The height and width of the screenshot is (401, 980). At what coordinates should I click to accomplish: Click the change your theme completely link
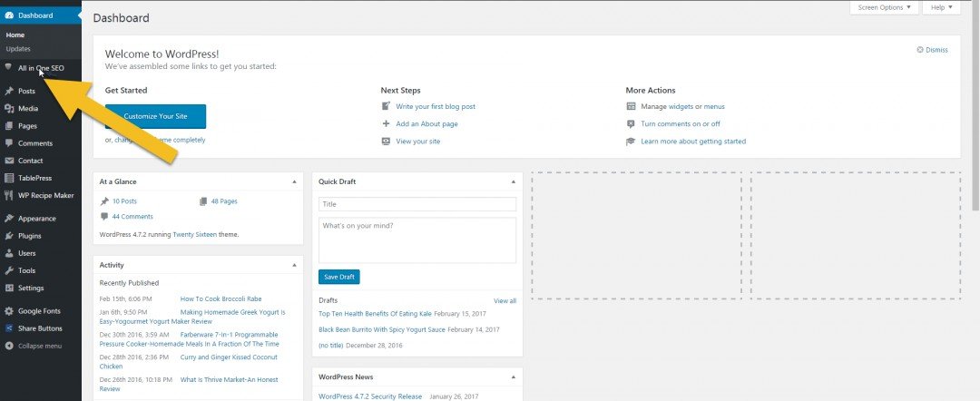(x=160, y=140)
